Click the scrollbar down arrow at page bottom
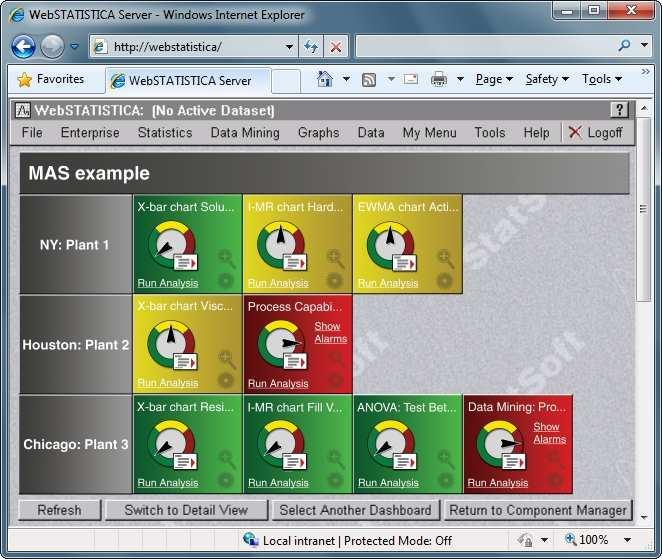662x559 pixels. click(643, 517)
